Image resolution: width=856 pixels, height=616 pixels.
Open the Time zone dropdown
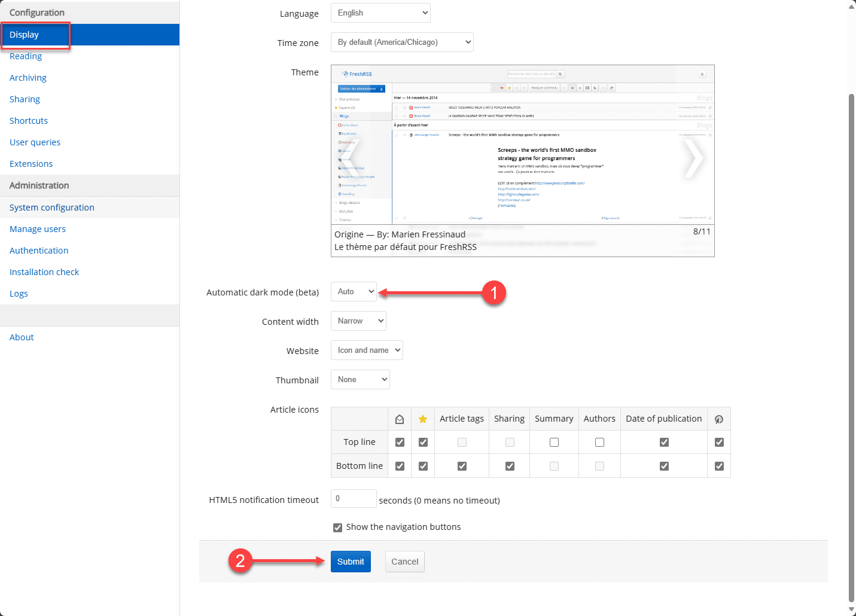(x=402, y=42)
